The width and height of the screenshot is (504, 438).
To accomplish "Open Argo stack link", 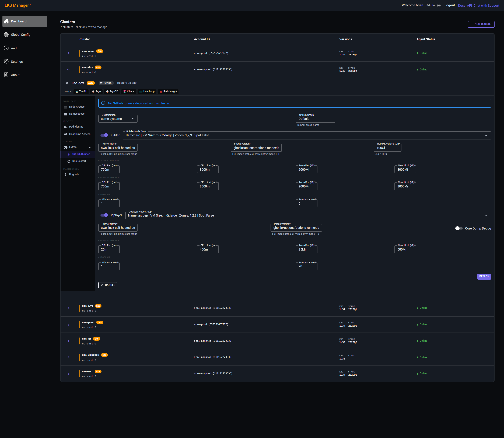I will click(x=96, y=91).
